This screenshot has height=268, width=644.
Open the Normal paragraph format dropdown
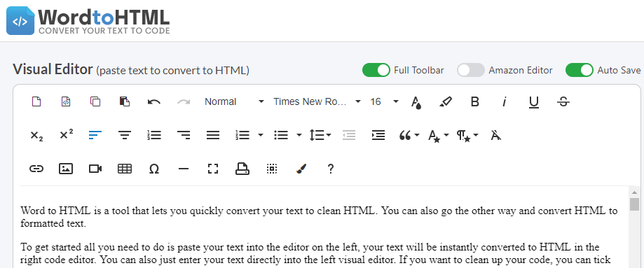234,101
